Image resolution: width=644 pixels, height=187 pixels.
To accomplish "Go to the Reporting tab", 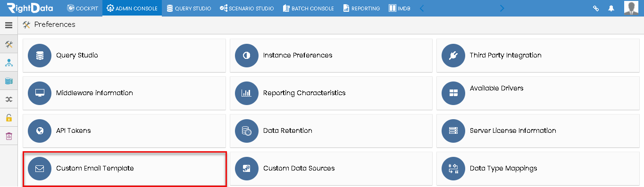I will 361,8.
